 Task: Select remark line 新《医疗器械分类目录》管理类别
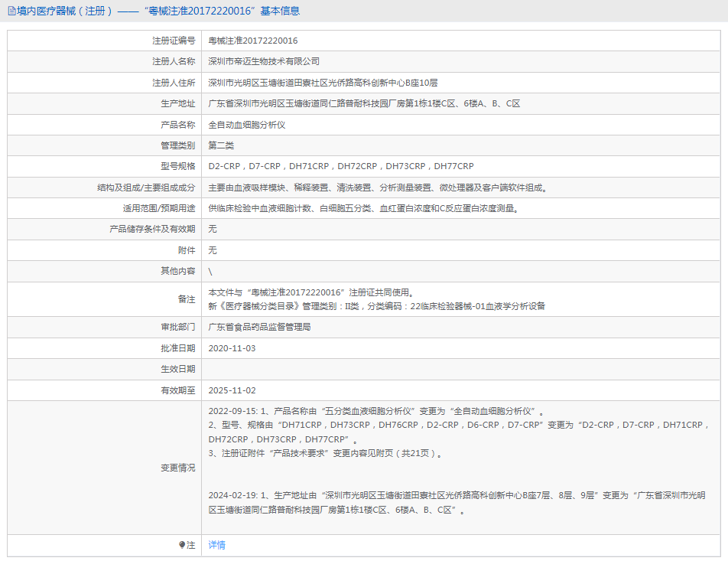tap(376, 306)
